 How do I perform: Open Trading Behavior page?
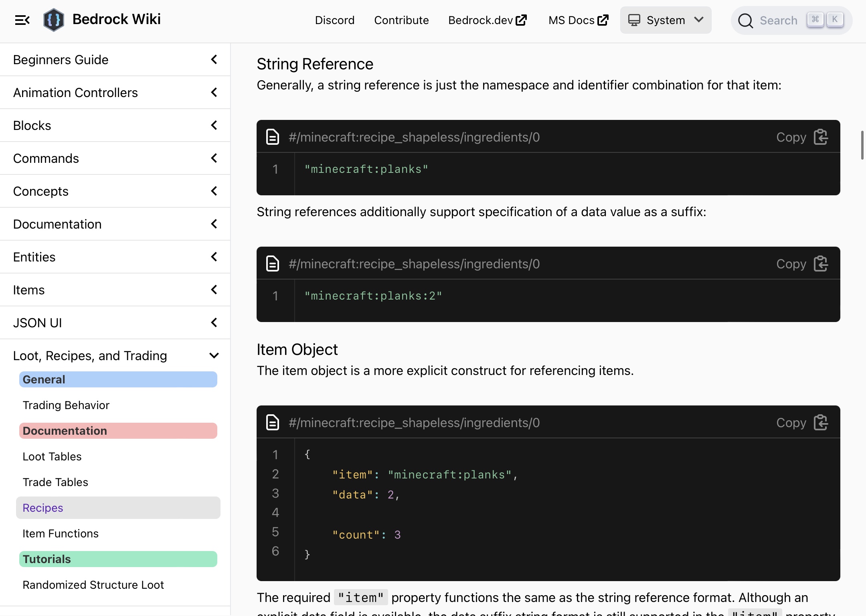pyautogui.click(x=66, y=405)
